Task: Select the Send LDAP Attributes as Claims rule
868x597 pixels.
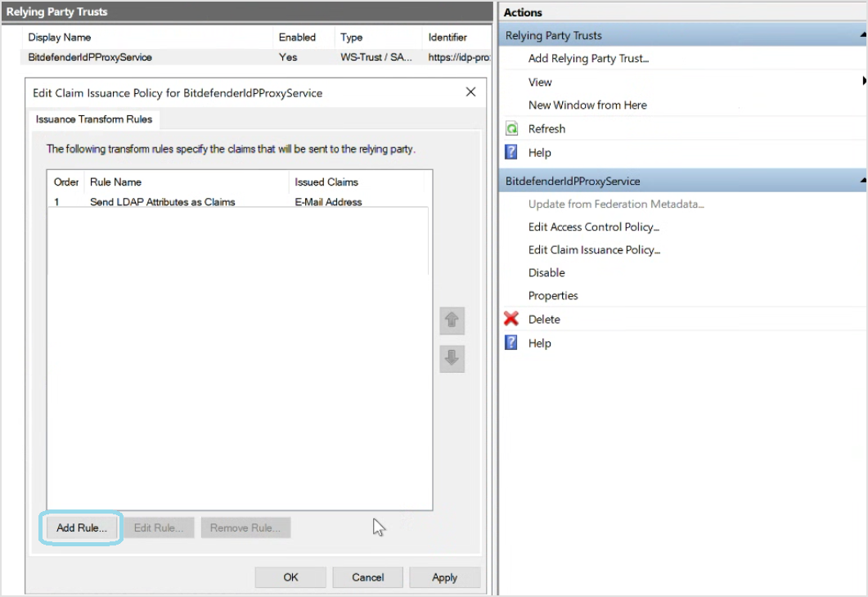Action: (163, 202)
